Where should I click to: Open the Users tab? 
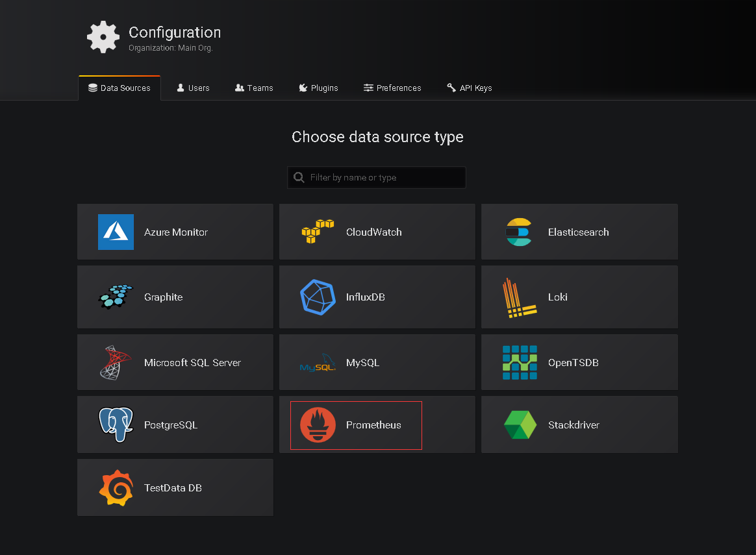(x=193, y=88)
